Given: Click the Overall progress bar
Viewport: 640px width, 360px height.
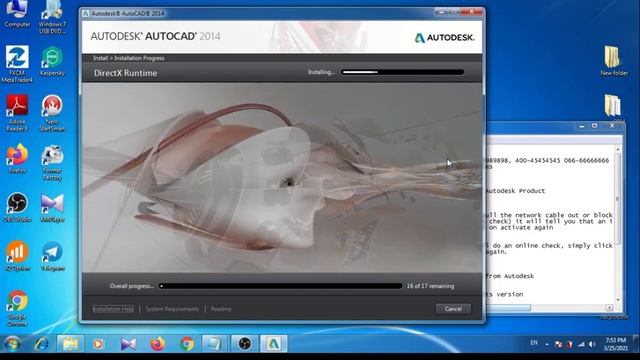Looking at the screenshot, I should point(280,286).
